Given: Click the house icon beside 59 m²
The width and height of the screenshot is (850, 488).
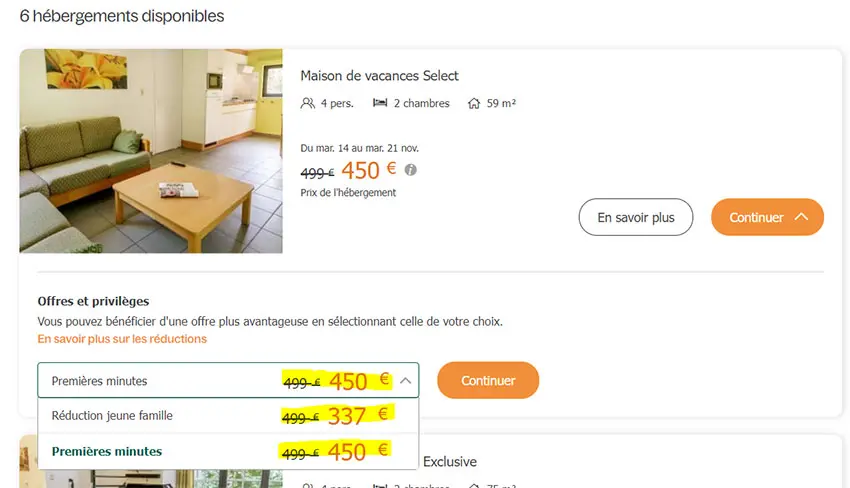Looking at the screenshot, I should pyautogui.click(x=474, y=103).
